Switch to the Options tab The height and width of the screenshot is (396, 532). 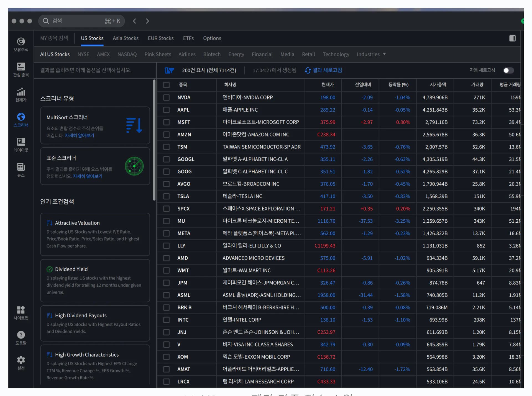coord(212,38)
